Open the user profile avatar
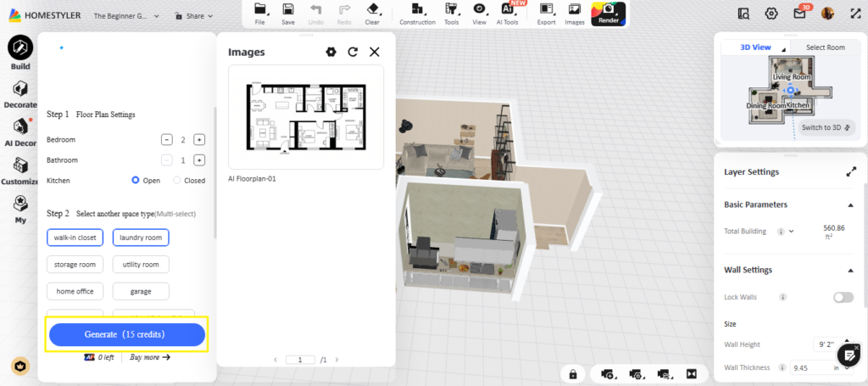Image resolution: width=868 pixels, height=386 pixels. tap(827, 14)
